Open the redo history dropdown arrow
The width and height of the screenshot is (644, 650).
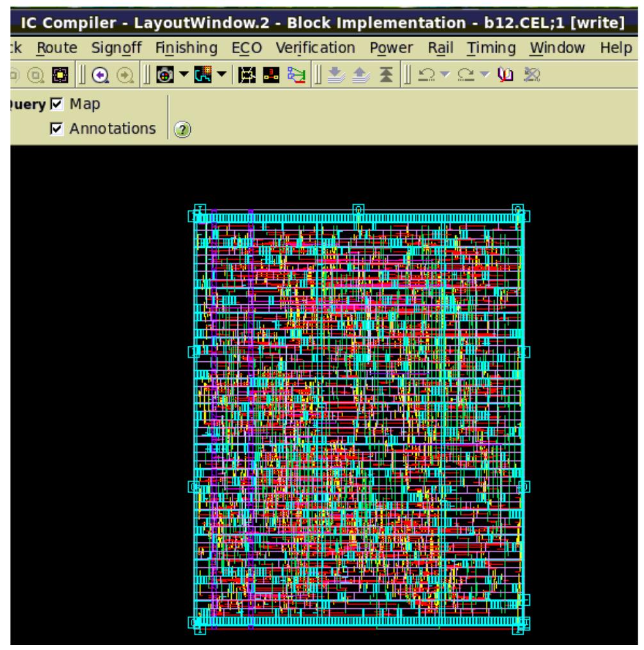point(483,75)
